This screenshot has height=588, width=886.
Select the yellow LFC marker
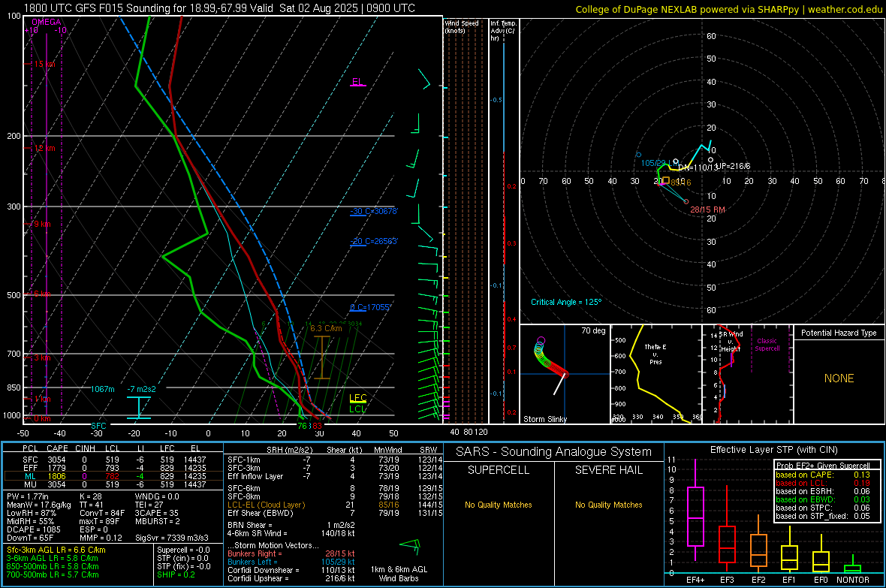pos(357,397)
